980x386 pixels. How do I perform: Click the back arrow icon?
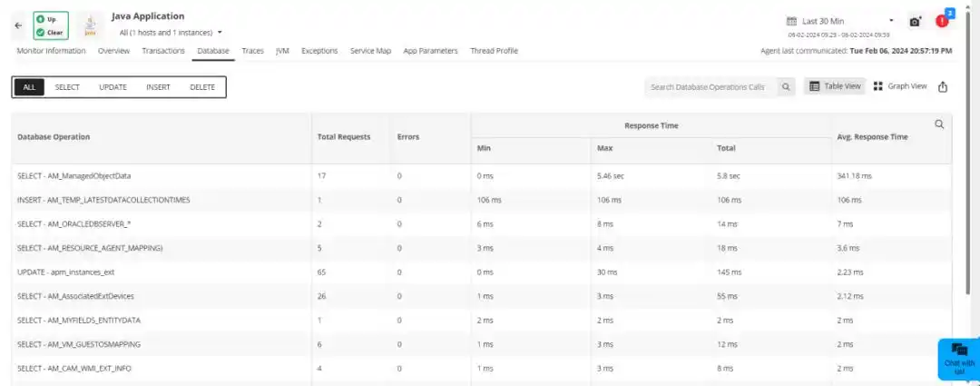(18, 25)
